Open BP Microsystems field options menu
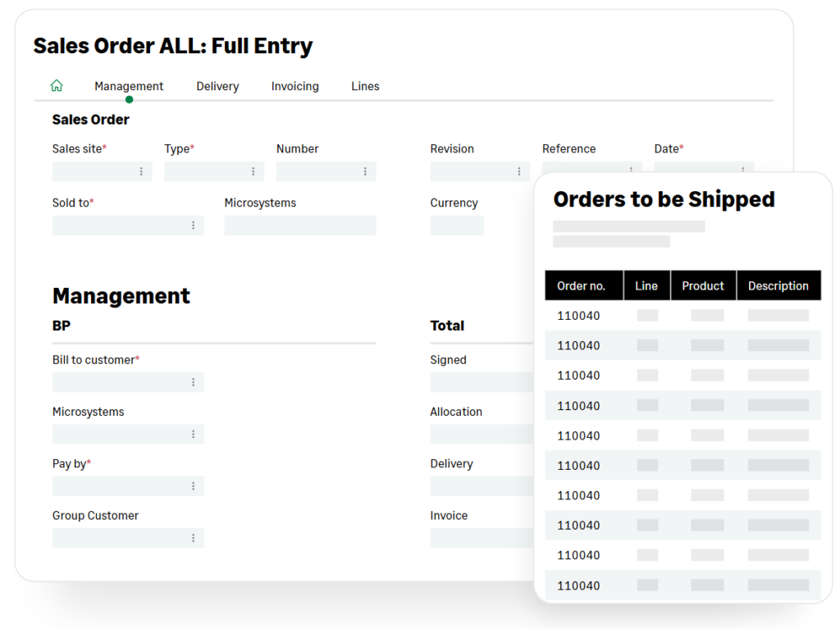The width and height of the screenshot is (840, 629). point(194,434)
